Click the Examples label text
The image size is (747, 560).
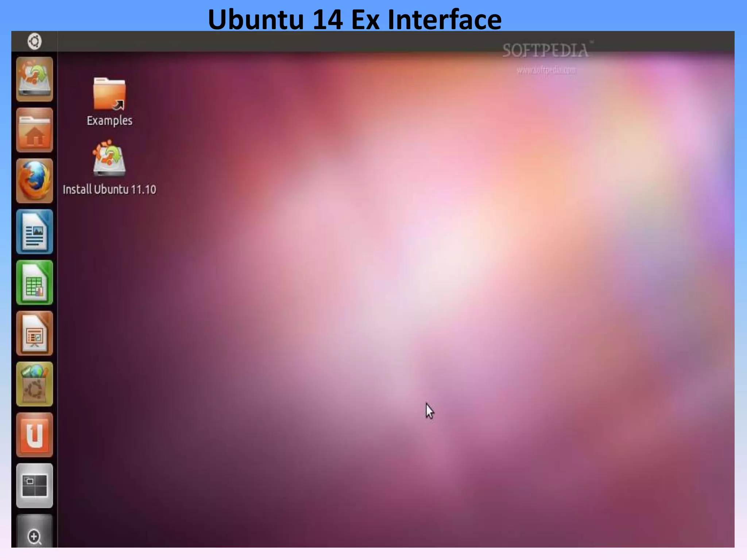(109, 121)
